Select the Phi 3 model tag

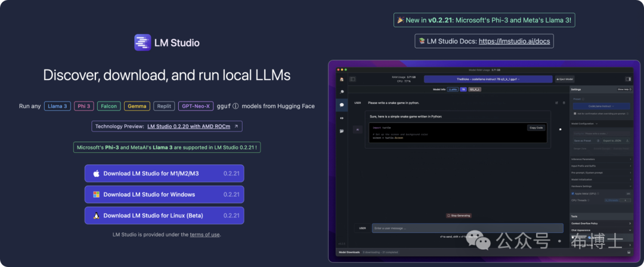84,106
